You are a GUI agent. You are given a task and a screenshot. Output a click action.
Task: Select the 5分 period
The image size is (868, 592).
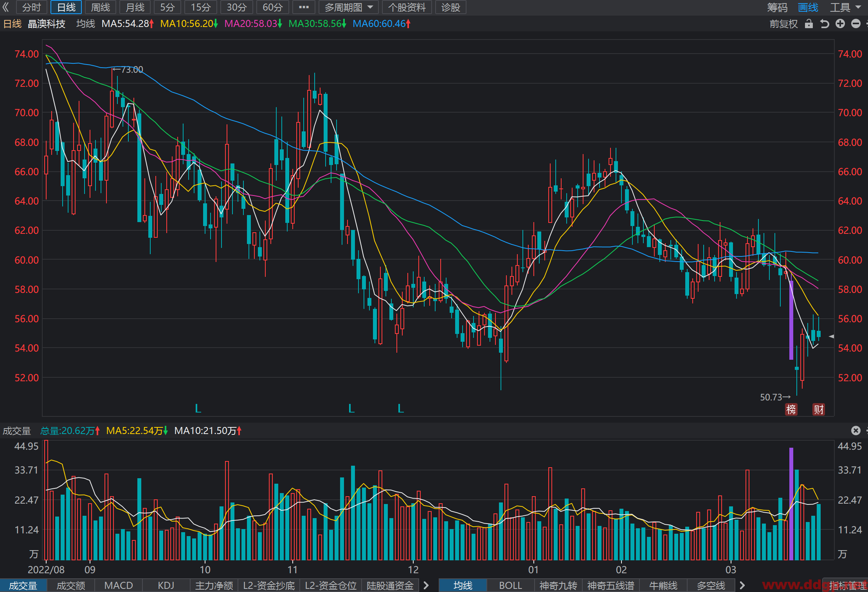(167, 7)
